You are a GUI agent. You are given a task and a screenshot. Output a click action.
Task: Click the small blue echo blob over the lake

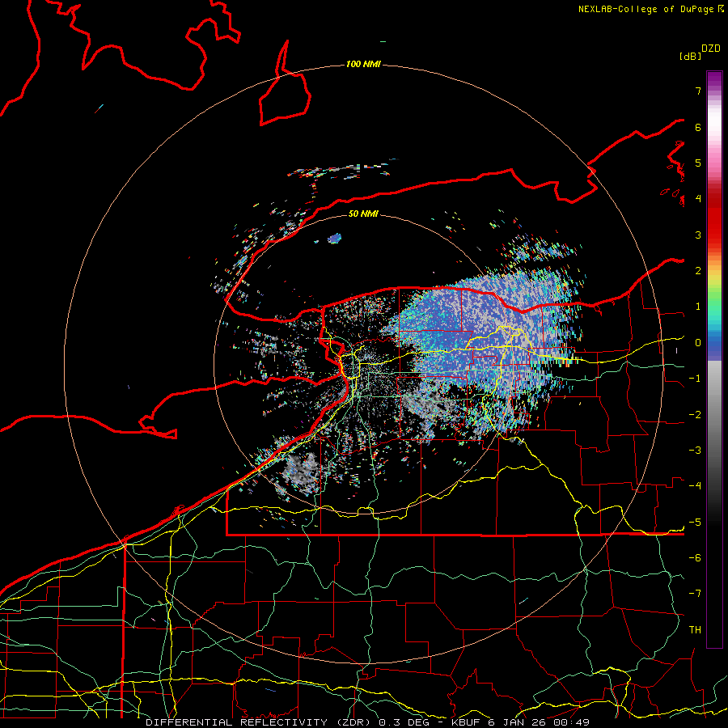(334, 239)
